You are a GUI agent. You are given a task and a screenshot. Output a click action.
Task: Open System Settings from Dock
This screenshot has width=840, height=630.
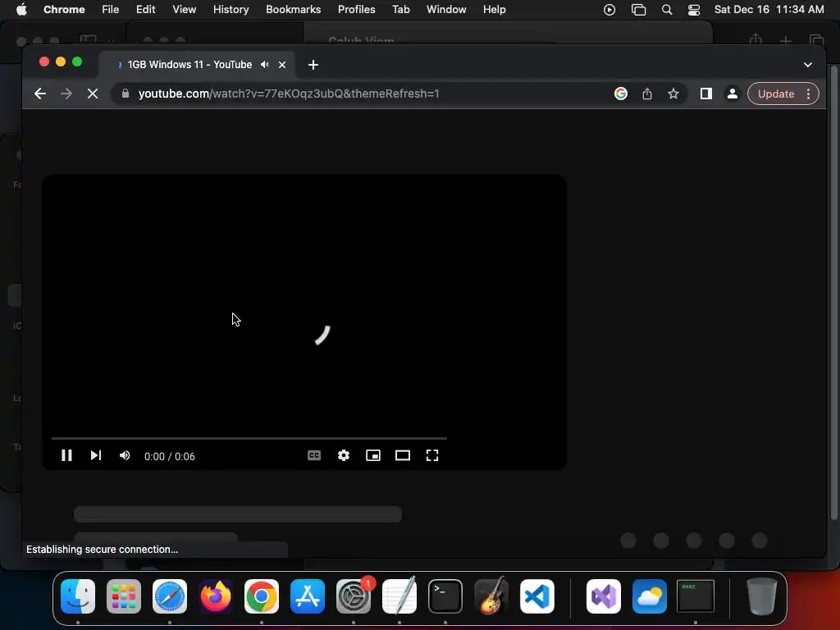click(x=354, y=596)
